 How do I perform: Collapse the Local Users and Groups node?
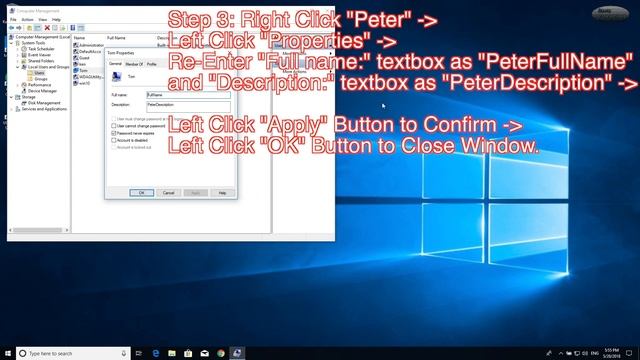tap(18, 67)
